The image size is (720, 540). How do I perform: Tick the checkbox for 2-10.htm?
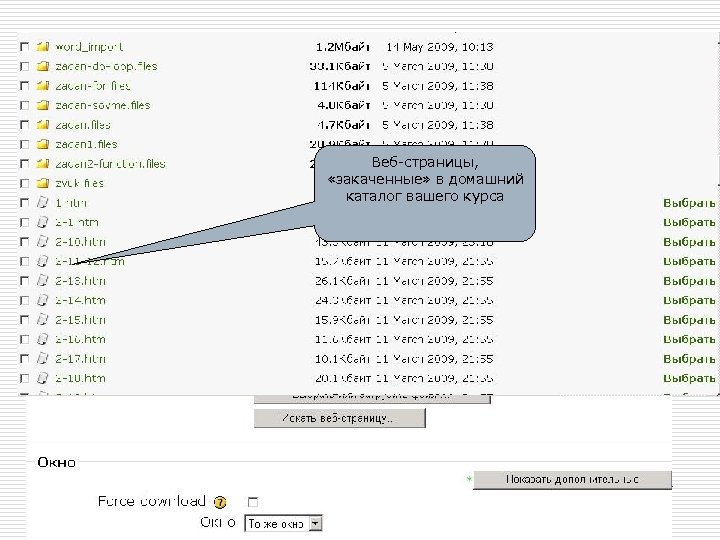[25, 242]
